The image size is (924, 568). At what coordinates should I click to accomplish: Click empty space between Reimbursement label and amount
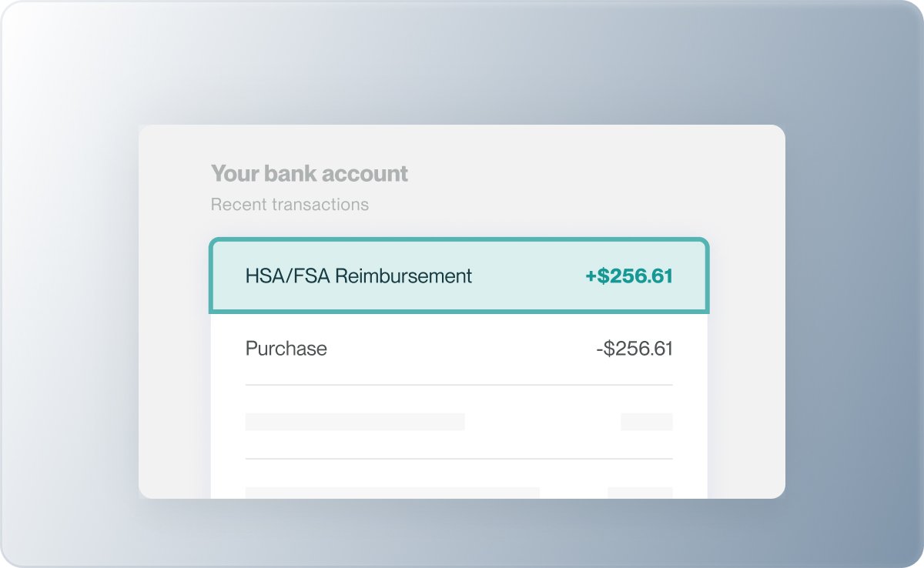(x=527, y=276)
